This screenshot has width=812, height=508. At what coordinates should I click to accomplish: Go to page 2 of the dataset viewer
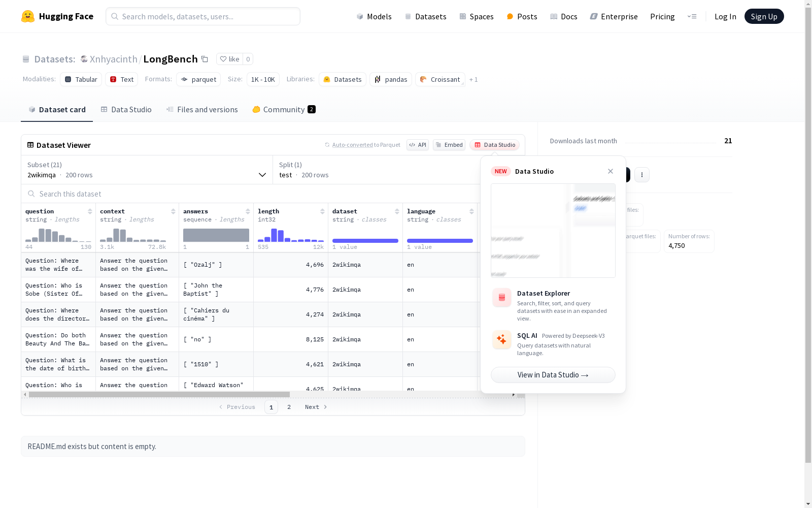[x=289, y=407]
